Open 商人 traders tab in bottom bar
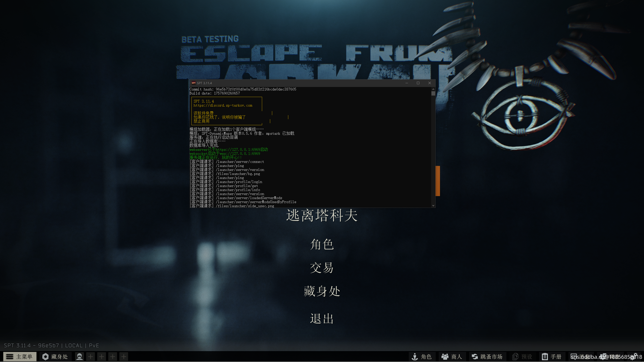The height and width of the screenshot is (362, 644). pos(452,356)
